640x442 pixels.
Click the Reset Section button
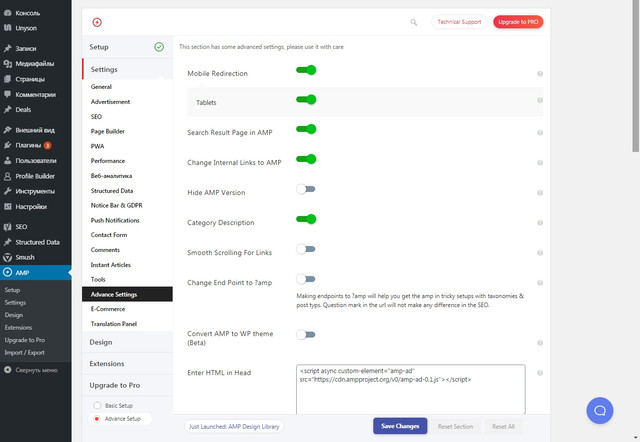pos(455,426)
